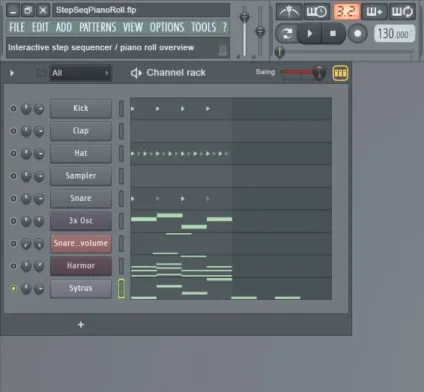Select the Kick channel selector
Image resolution: width=424 pixels, height=392 pixels.
(x=121, y=109)
